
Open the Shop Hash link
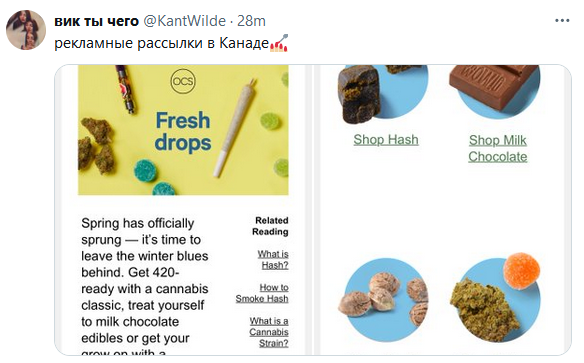click(x=386, y=140)
